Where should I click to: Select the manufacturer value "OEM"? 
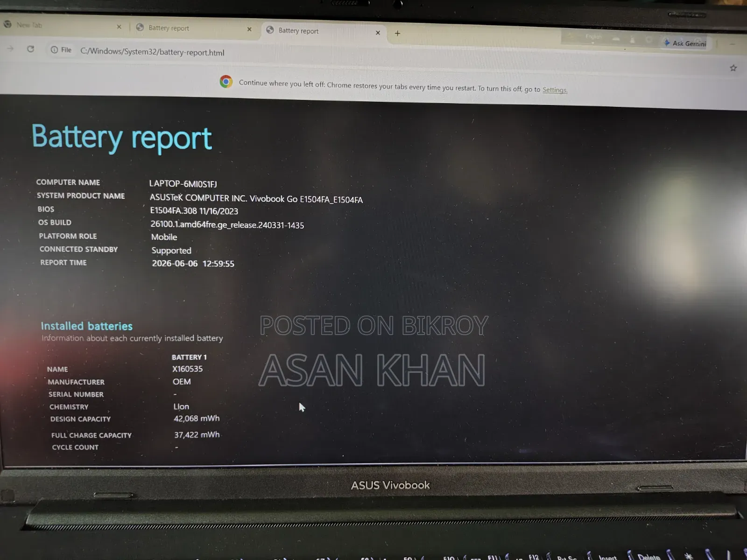point(182,382)
